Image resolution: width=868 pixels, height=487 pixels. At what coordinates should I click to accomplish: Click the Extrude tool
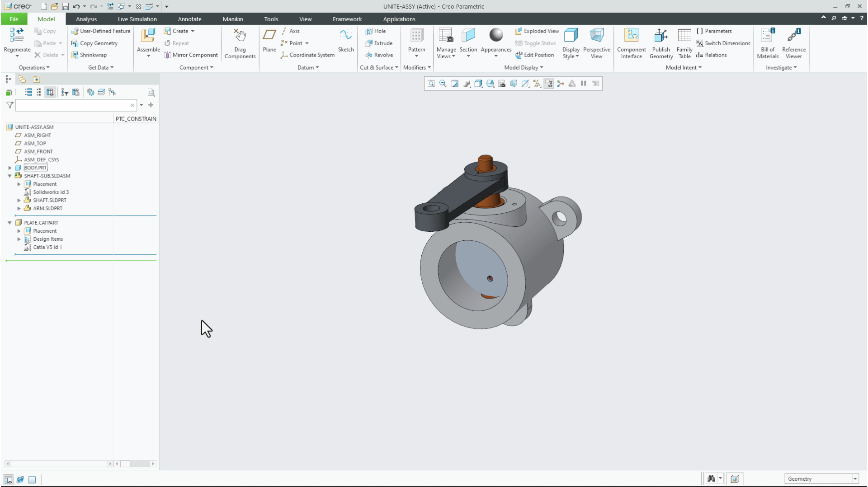pos(379,43)
